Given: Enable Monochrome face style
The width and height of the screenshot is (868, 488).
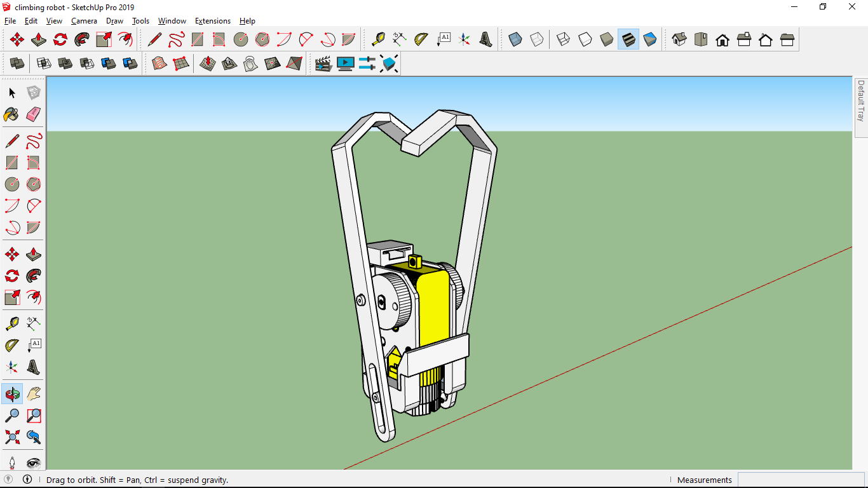Looking at the screenshot, I should [650, 39].
